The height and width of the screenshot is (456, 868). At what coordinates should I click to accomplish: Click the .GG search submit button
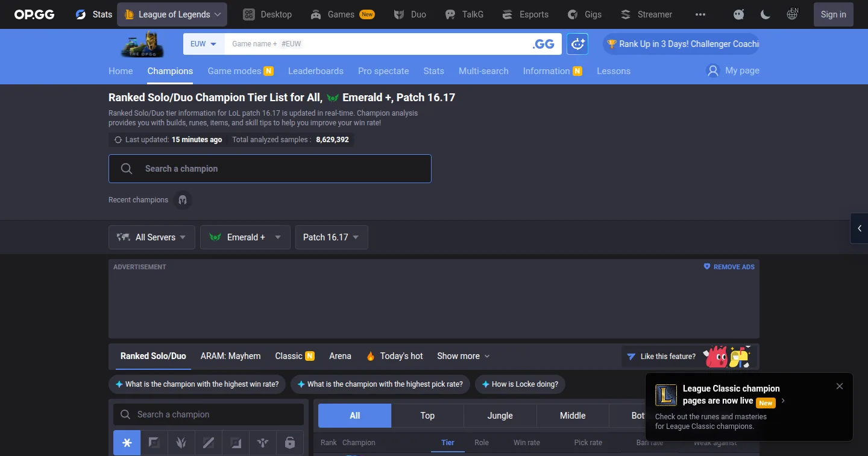pos(543,44)
